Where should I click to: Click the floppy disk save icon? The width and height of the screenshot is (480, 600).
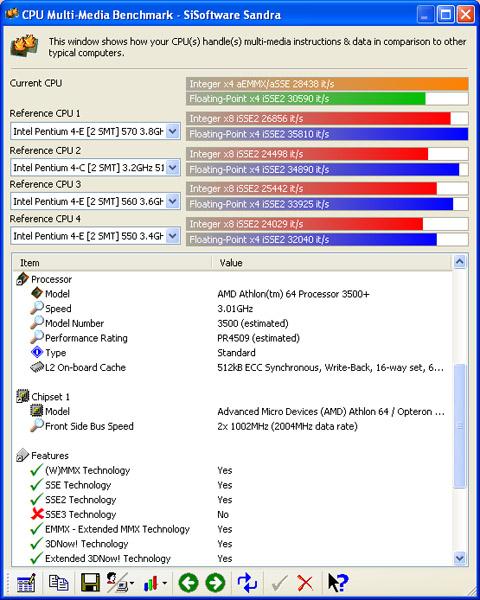(x=90, y=583)
